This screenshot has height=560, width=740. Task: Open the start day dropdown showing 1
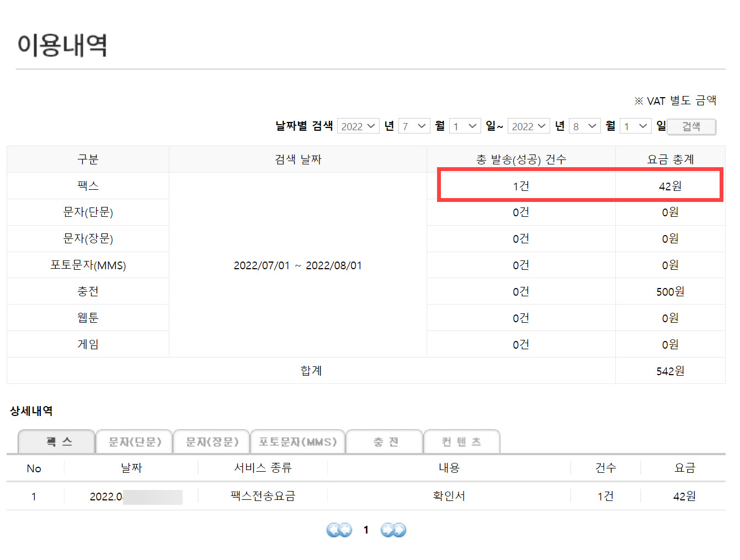click(x=465, y=126)
